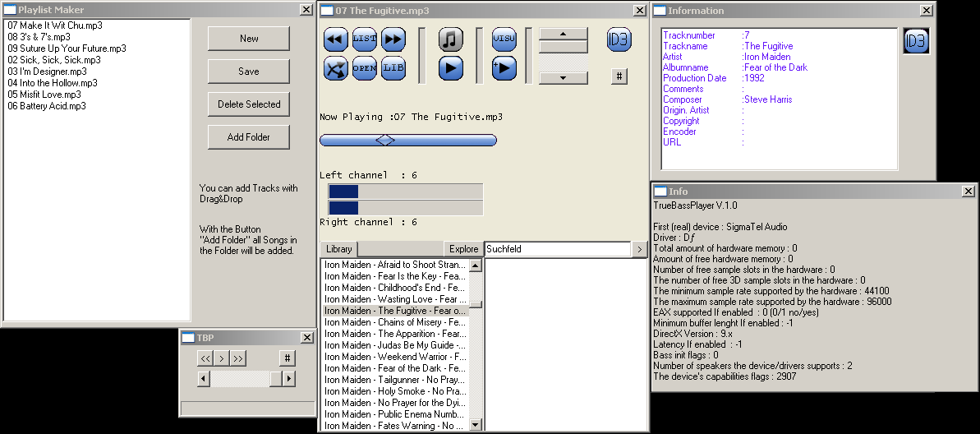Screen dimensions: 980x434
Task: Click the gray music note icon
Action: coord(451,39)
